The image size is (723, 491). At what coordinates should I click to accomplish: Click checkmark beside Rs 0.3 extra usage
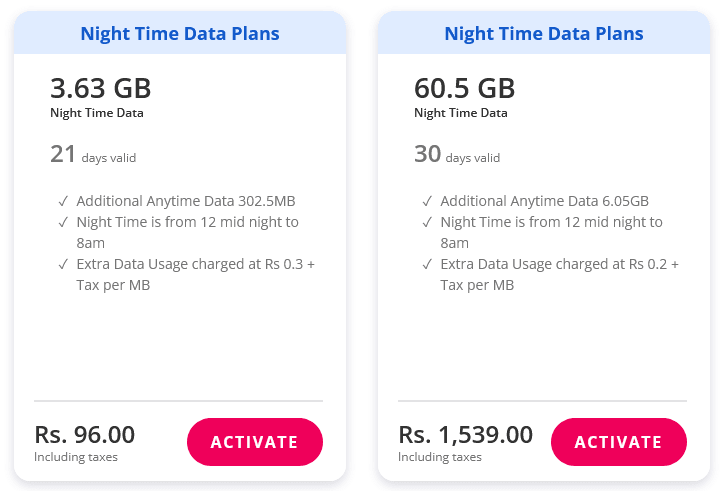click(64, 265)
